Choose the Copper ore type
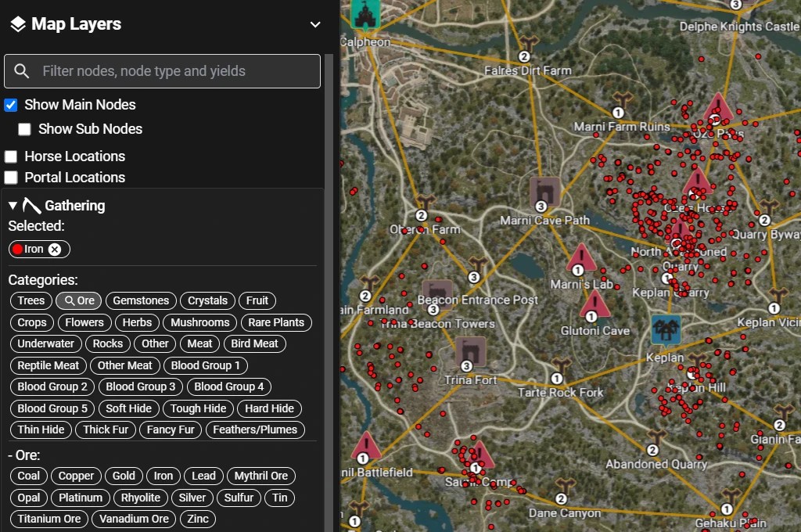This screenshot has height=532, width=801. (76, 476)
